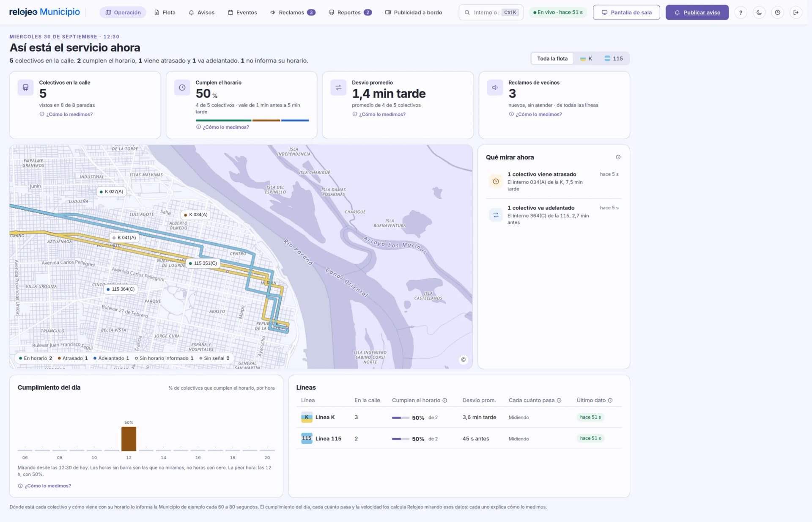Select Toda la flota filter
The height and width of the screenshot is (522, 812).
pos(552,59)
